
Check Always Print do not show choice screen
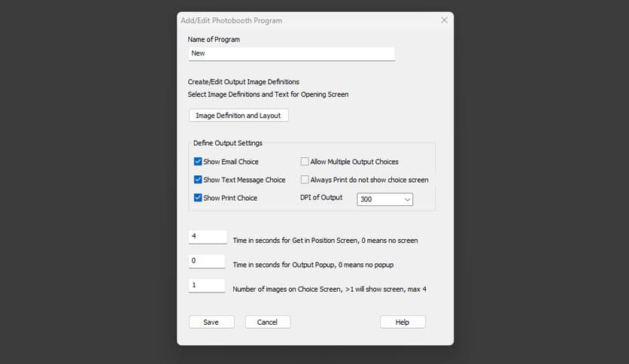[x=305, y=180]
